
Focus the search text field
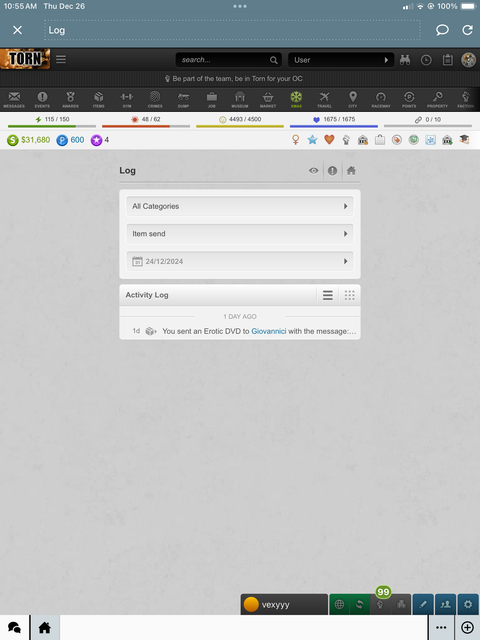(x=224, y=60)
